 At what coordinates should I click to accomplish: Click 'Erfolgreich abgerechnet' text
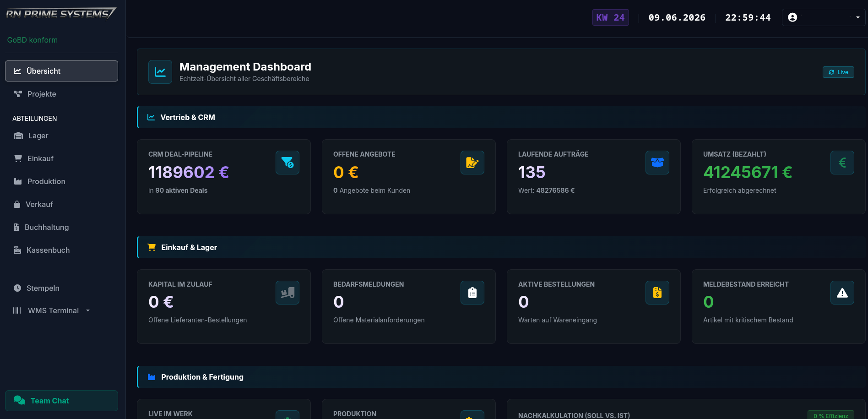point(740,190)
